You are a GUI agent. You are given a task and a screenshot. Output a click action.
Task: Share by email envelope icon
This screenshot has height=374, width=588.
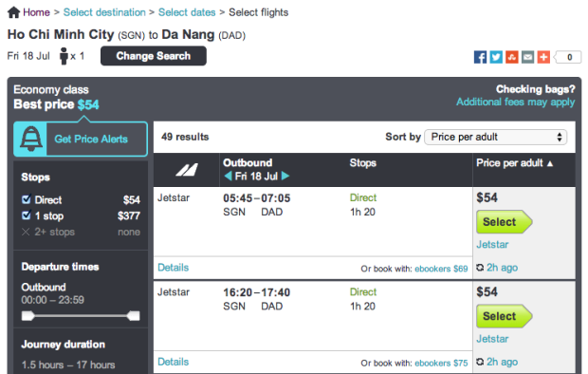[527, 57]
